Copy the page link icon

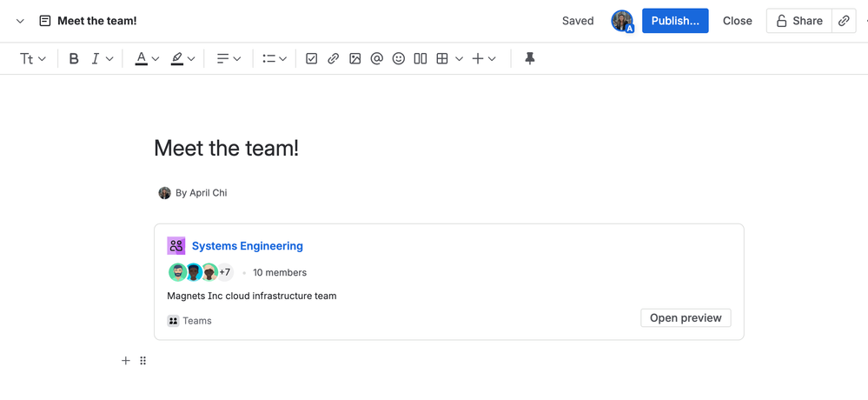click(844, 21)
